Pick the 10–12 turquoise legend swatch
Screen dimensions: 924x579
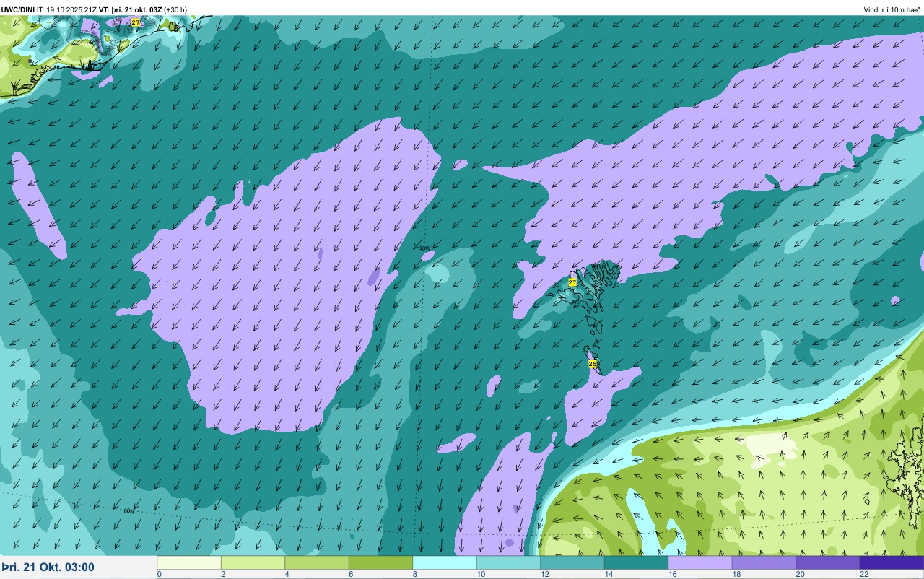point(508,562)
